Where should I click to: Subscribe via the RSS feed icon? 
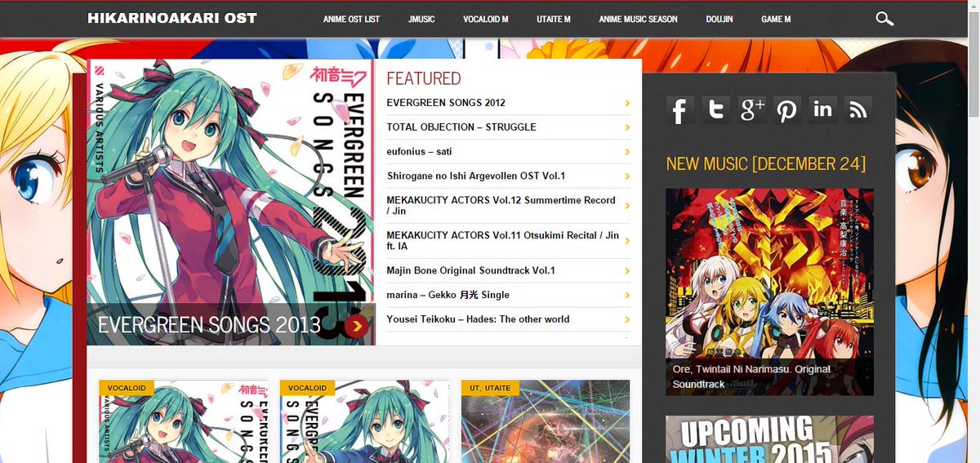tap(858, 109)
